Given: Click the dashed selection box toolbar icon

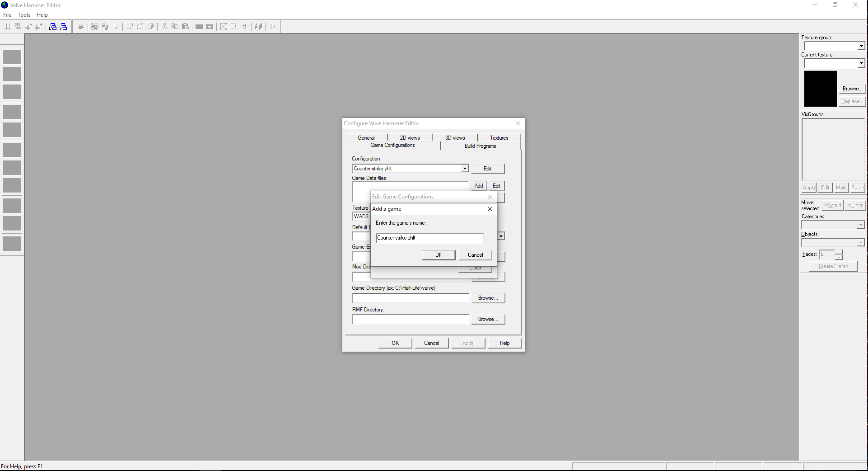Looking at the screenshot, I should coord(233,27).
